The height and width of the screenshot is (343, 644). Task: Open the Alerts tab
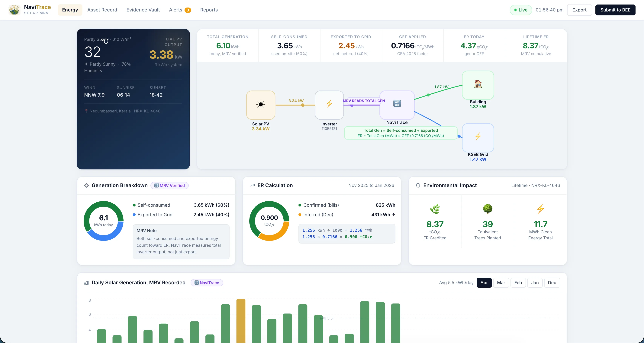(x=180, y=10)
